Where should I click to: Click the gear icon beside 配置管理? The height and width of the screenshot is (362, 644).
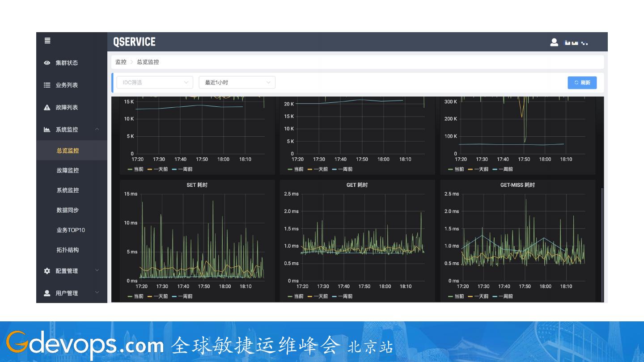point(47,271)
